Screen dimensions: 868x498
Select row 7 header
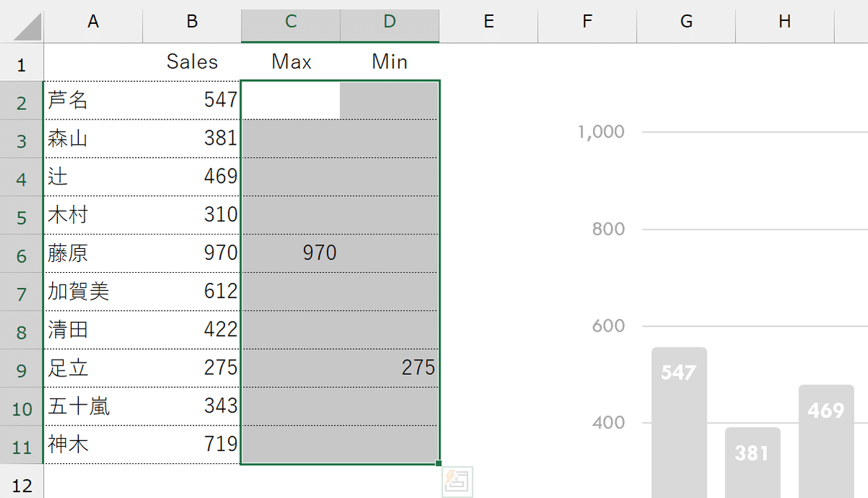click(22, 292)
